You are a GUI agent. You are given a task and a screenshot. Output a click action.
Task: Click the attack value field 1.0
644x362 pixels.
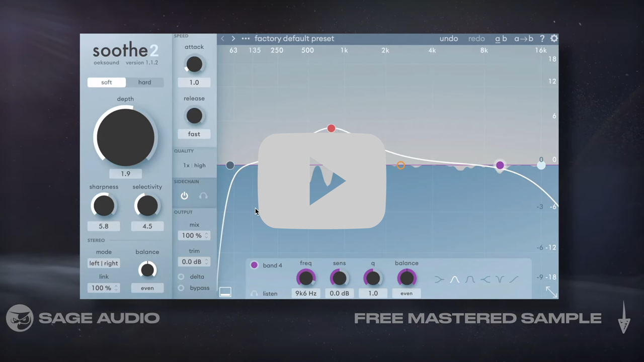click(x=194, y=82)
